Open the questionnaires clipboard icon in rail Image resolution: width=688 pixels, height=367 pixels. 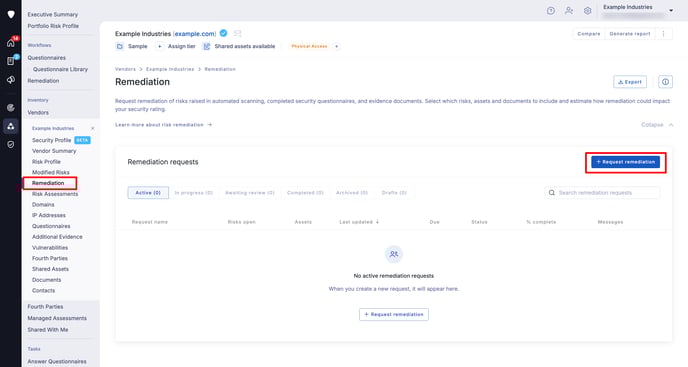(x=11, y=61)
